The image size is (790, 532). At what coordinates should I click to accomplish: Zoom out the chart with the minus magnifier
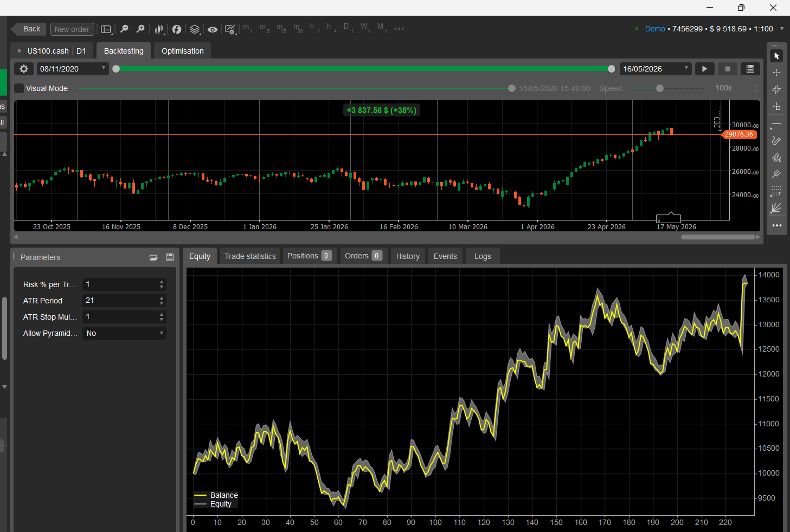click(124, 29)
